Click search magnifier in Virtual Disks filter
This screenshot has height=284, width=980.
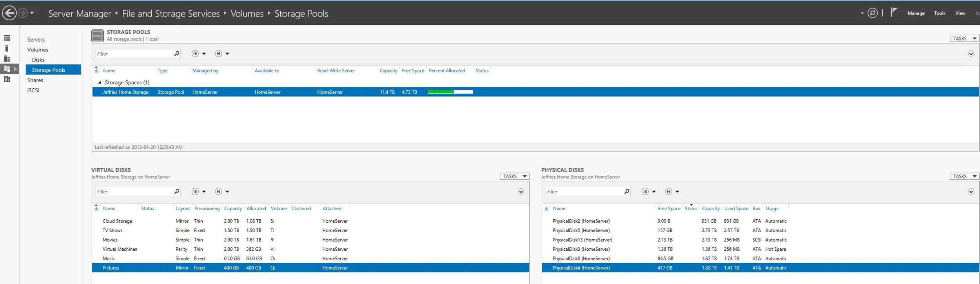point(176,192)
